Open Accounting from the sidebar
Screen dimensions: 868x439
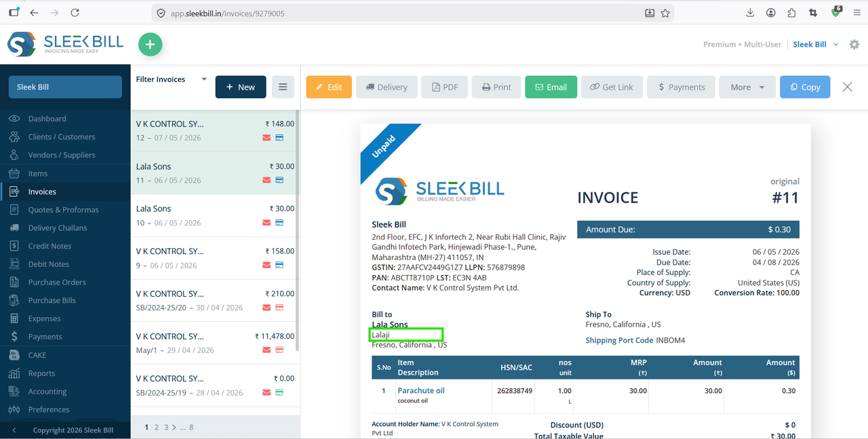pos(47,392)
